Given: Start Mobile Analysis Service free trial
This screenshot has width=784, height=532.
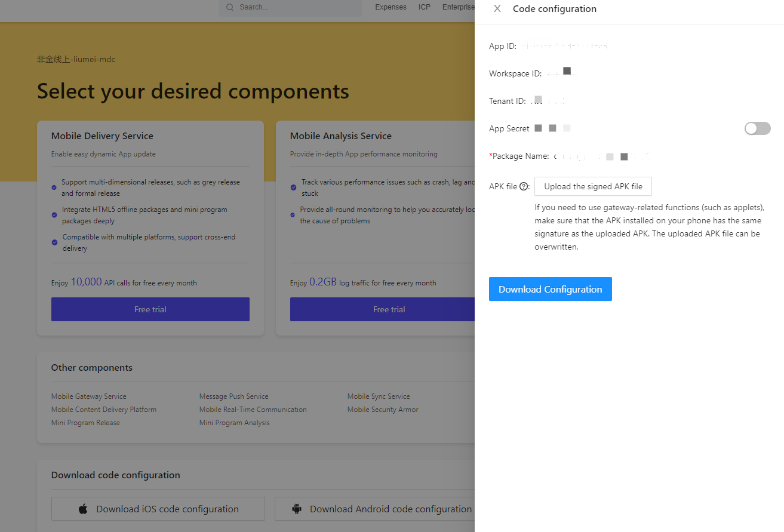Looking at the screenshot, I should pyautogui.click(x=382, y=309).
